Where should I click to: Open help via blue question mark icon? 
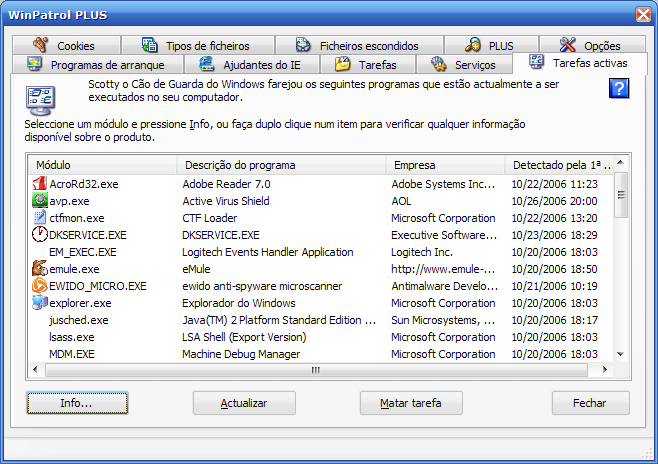click(619, 88)
